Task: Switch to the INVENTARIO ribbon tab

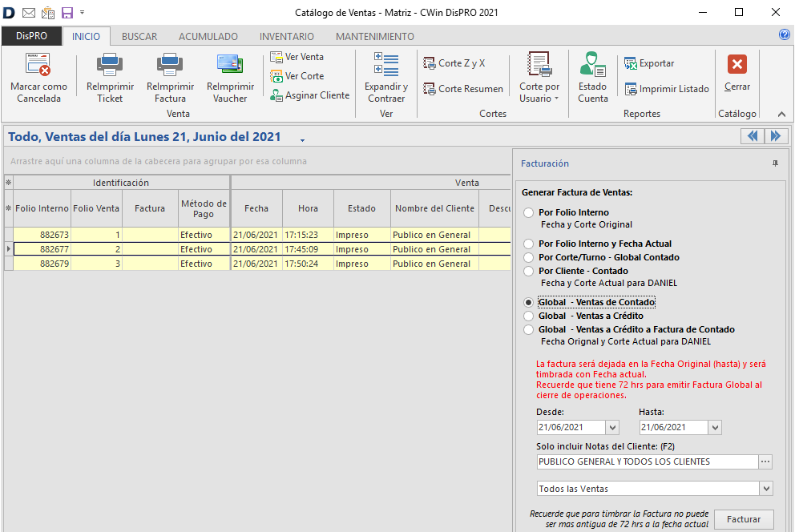Action: coord(286,36)
